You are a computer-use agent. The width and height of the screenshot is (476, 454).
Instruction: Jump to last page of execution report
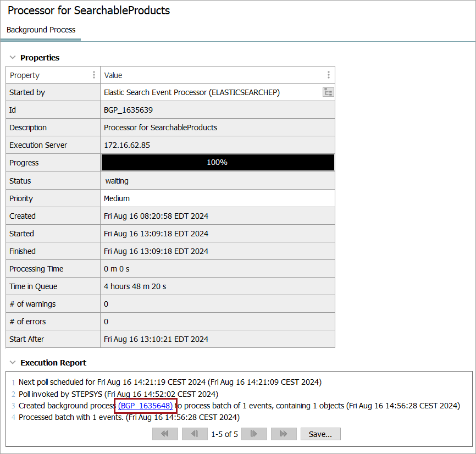tap(284, 434)
